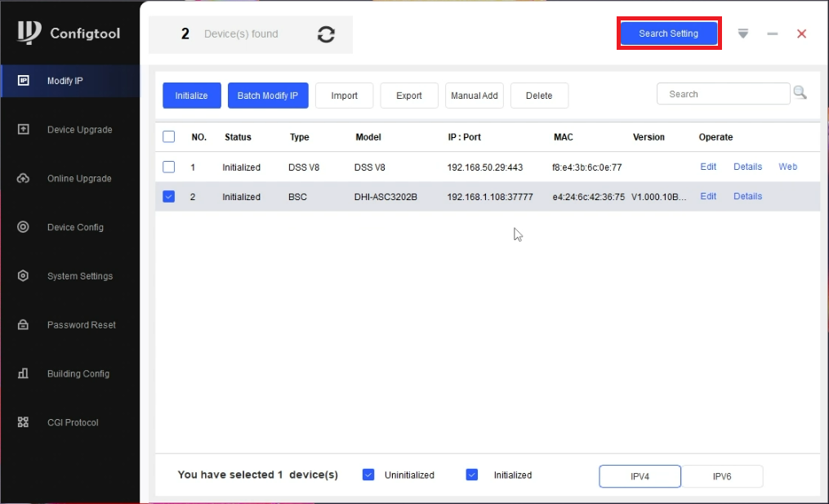Click the search magnifier icon
The height and width of the screenshot is (504, 829).
pos(800,93)
